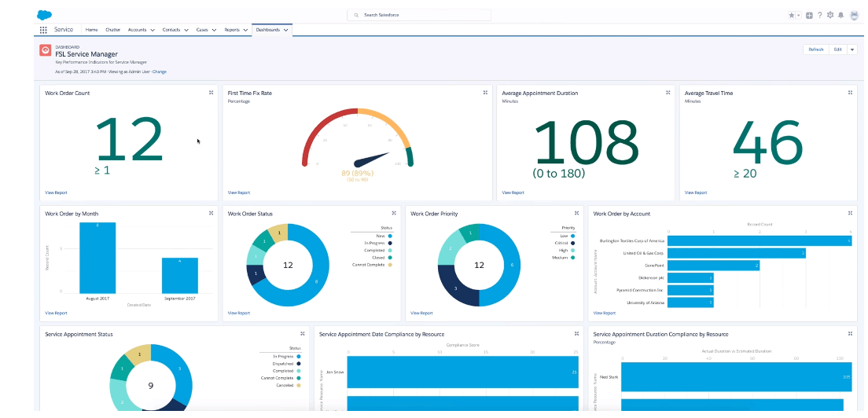This screenshot has height=418, width=868.
Task: Expand the Service Appointment Status widget
Action: [x=302, y=333]
